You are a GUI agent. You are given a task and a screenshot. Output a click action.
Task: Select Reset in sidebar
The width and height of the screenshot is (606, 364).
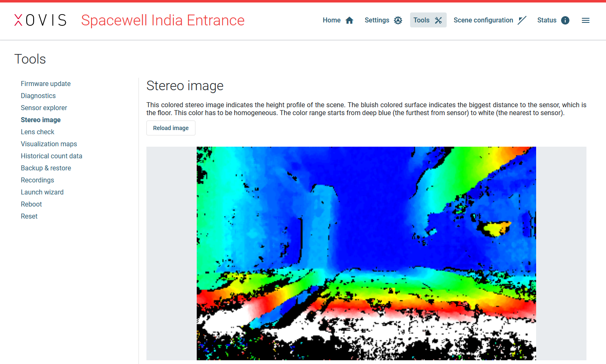[x=29, y=216]
